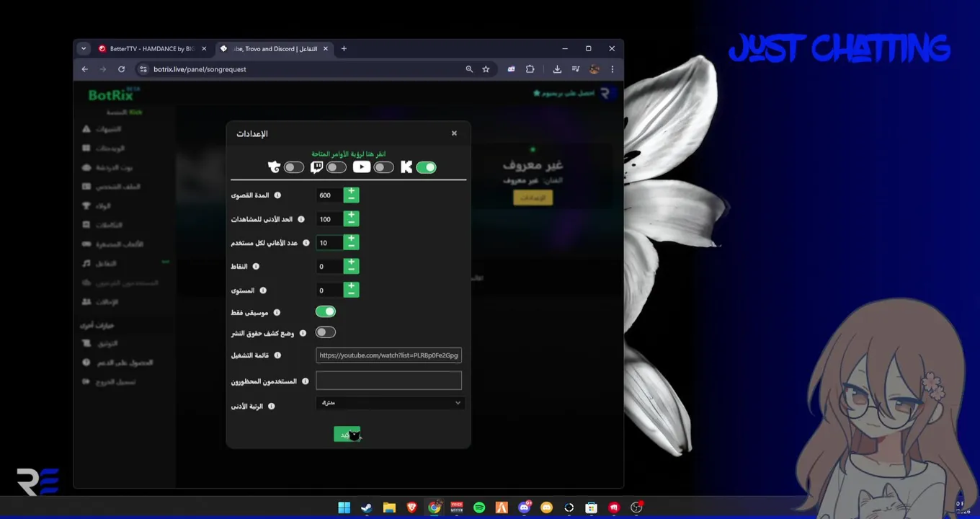Screen dimensions: 980x519
Task: Decrease الحد الأدنى للمشاهدات with minus
Action: (x=351, y=223)
